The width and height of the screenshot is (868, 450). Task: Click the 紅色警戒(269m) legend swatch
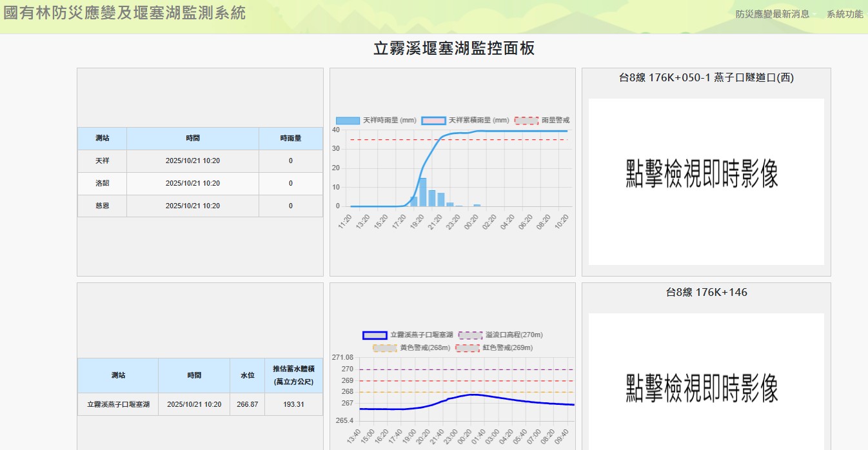[x=467, y=348]
